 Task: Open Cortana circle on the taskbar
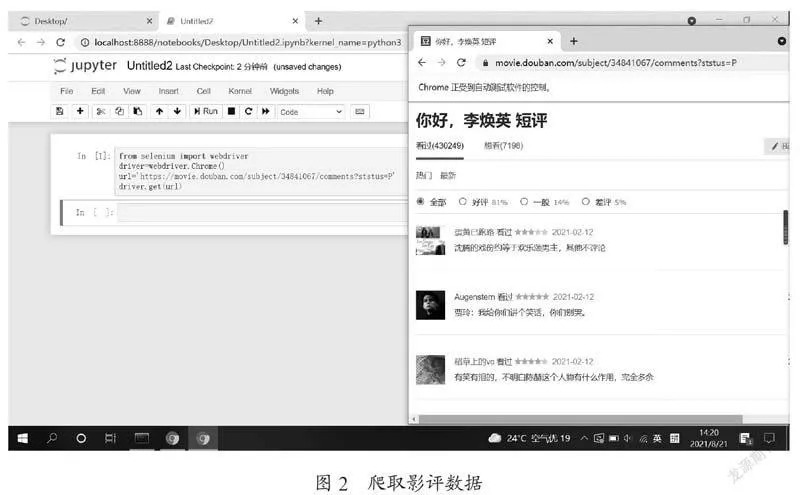(x=81, y=438)
